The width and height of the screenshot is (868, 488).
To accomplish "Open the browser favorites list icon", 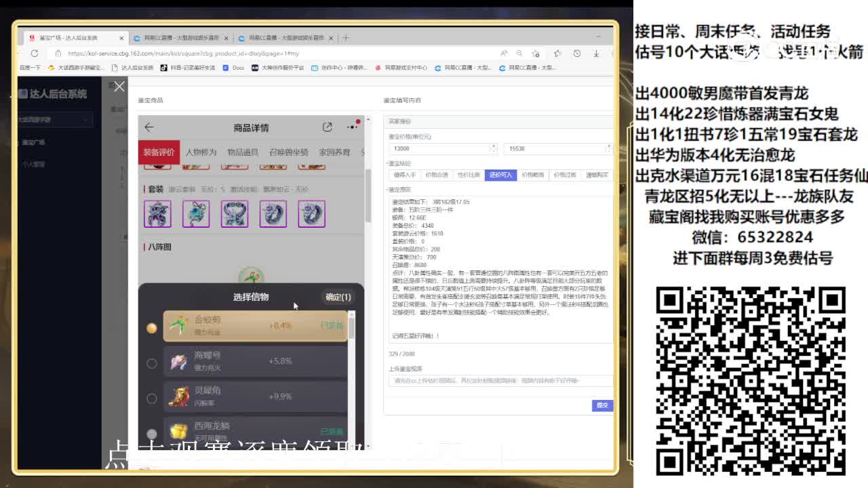I will pyautogui.click(x=557, y=53).
